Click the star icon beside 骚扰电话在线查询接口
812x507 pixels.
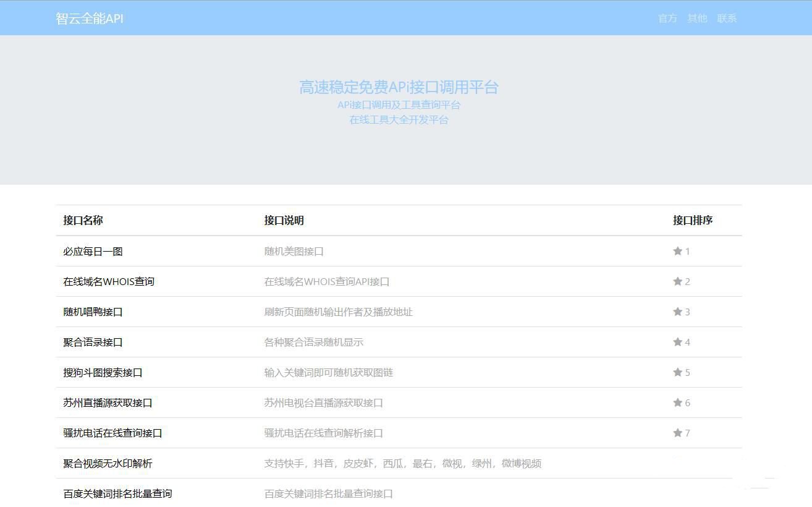click(677, 433)
